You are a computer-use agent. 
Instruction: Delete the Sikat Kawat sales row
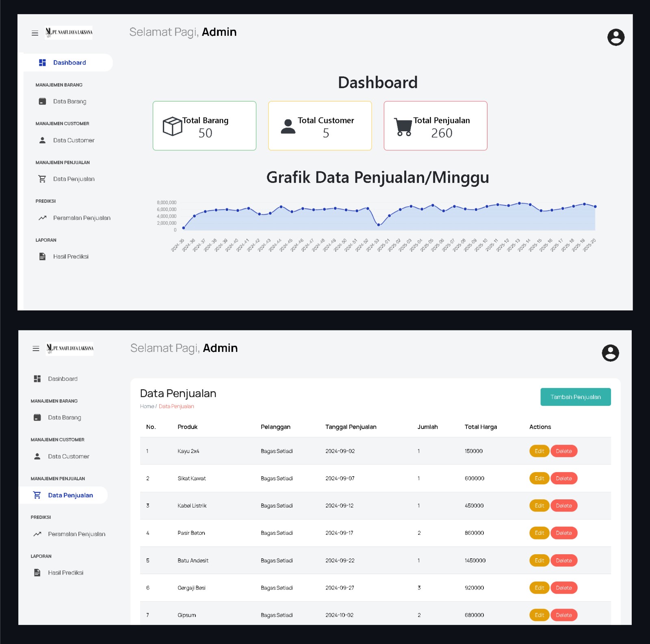pyautogui.click(x=563, y=478)
